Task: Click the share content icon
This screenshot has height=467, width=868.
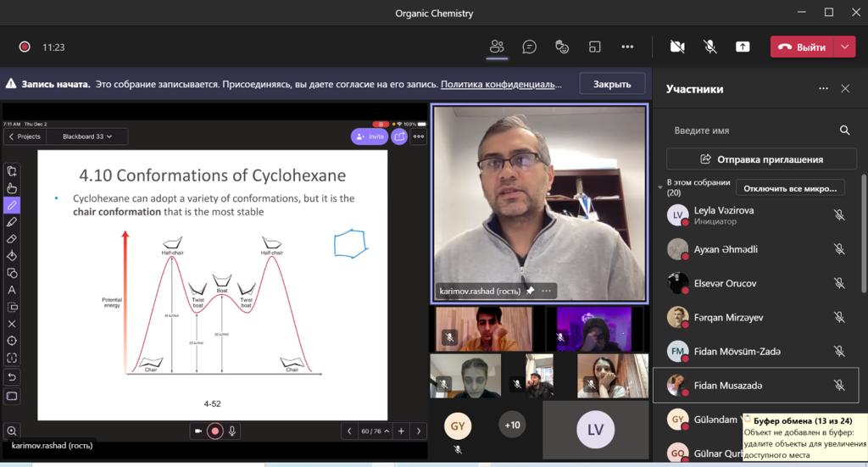Action: [x=743, y=47]
